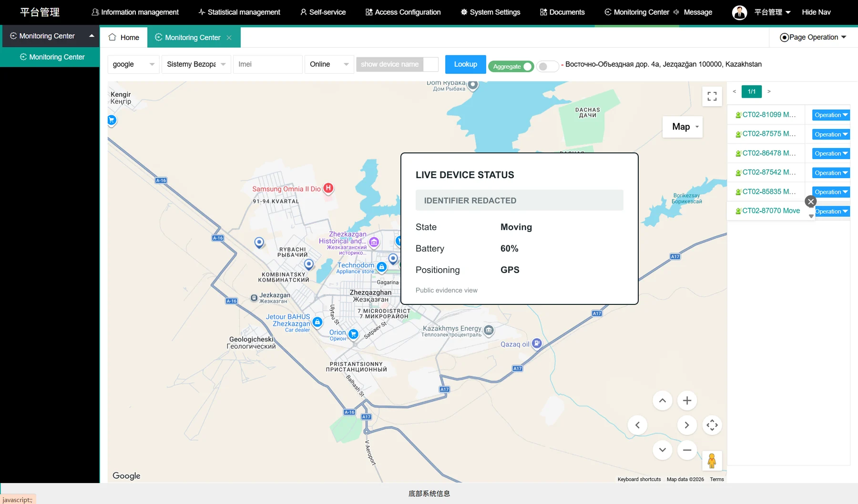Open the Map type dropdown

pos(683,127)
